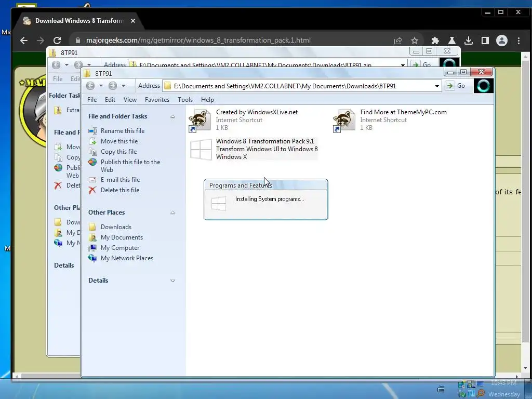Collapse the Other Places panel
This screenshot has width=532, height=399.
pyautogui.click(x=172, y=212)
